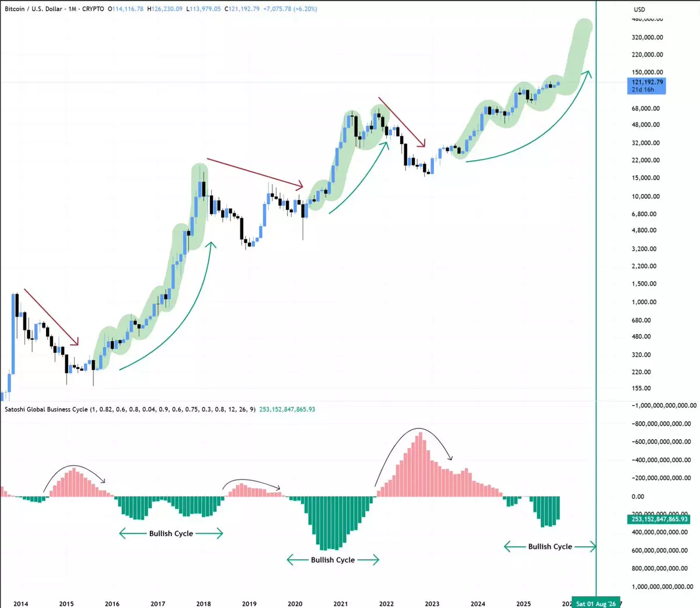
Task: Click the green vertical line at Aug 2026
Action: [596, 291]
